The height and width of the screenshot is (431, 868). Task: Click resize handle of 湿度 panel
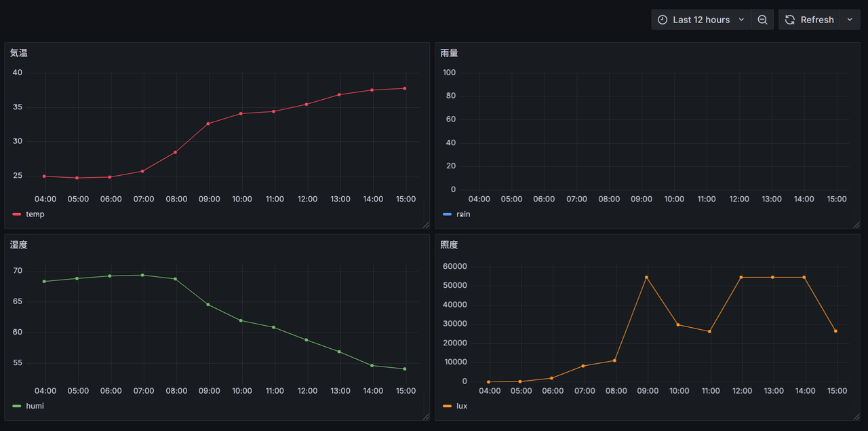[x=426, y=417]
